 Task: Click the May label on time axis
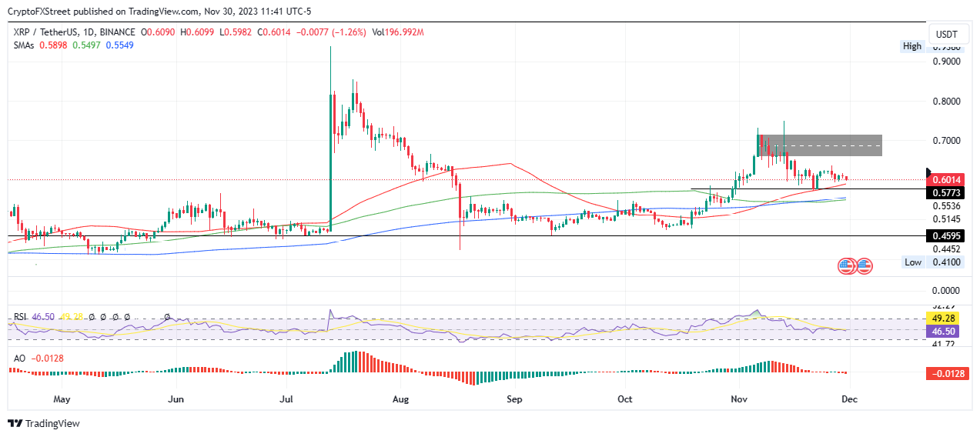(x=62, y=399)
